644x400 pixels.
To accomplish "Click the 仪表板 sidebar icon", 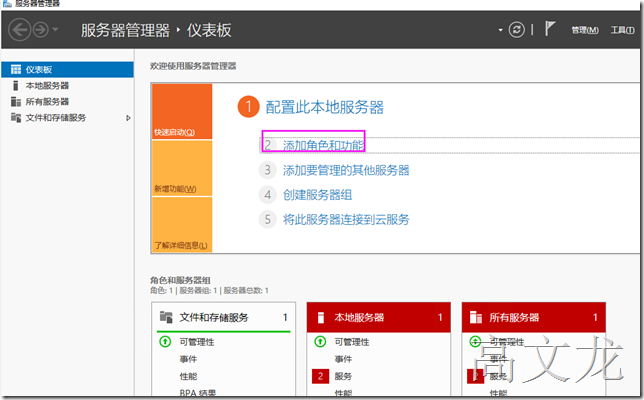I will click(x=16, y=69).
